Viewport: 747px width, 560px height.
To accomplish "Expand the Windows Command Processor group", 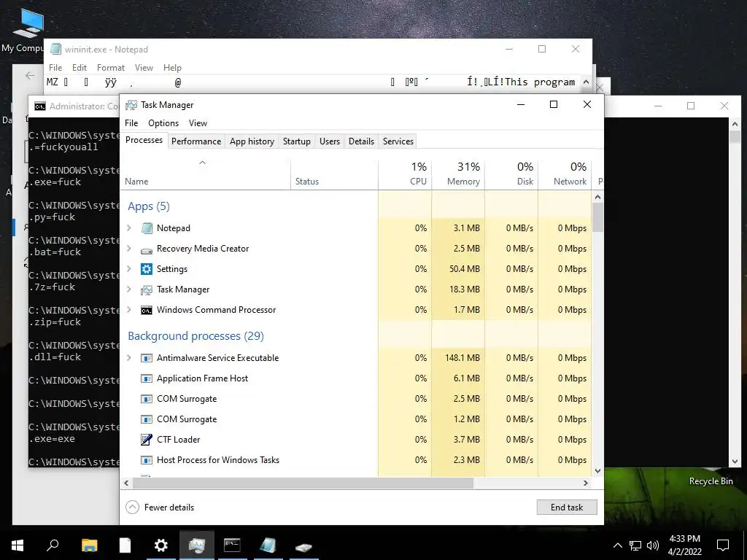I will [128, 310].
